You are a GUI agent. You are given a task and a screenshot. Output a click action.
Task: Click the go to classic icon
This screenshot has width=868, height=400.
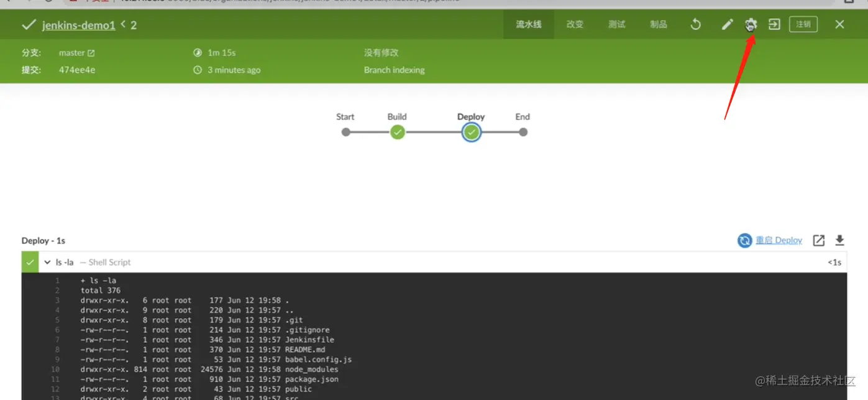[x=774, y=24]
